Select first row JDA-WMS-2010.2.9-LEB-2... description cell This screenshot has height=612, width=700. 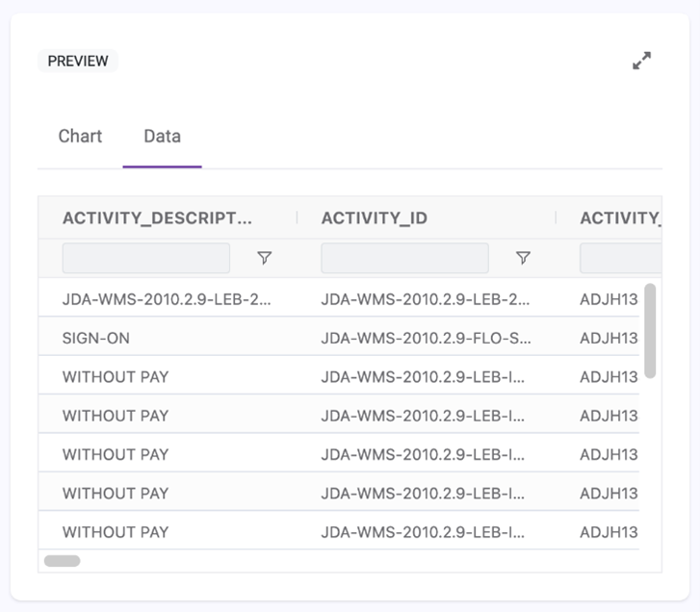pyautogui.click(x=167, y=299)
